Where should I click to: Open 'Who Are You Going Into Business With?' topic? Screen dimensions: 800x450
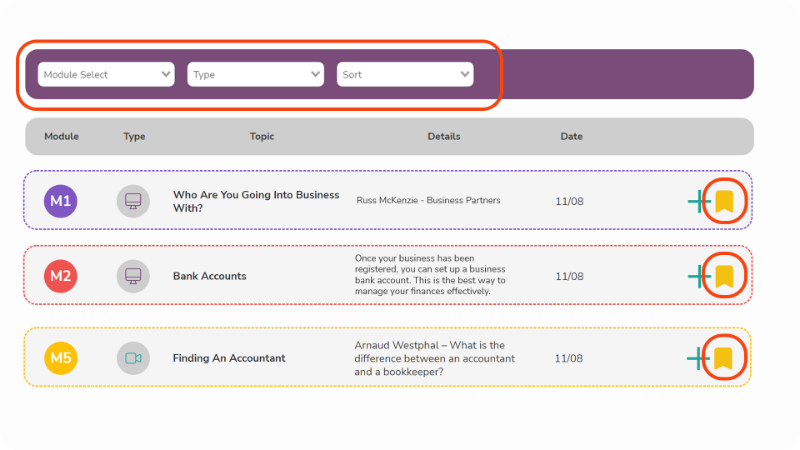(x=256, y=201)
